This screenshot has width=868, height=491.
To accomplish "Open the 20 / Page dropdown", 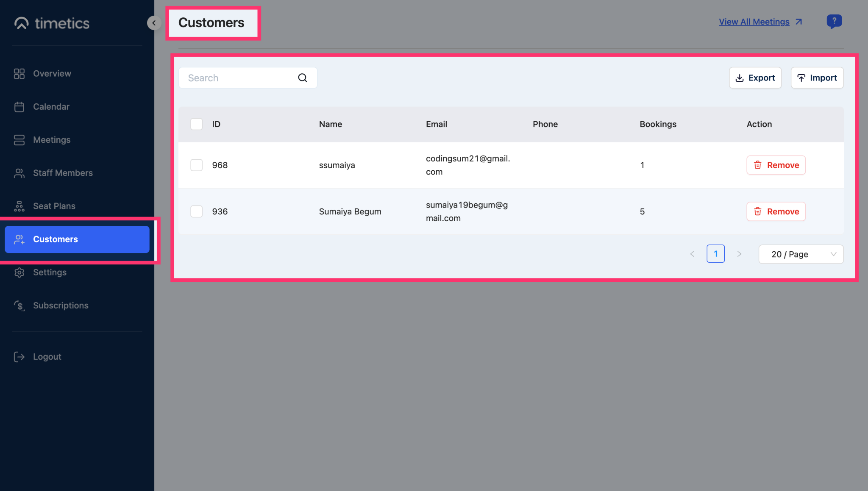I will (800, 254).
